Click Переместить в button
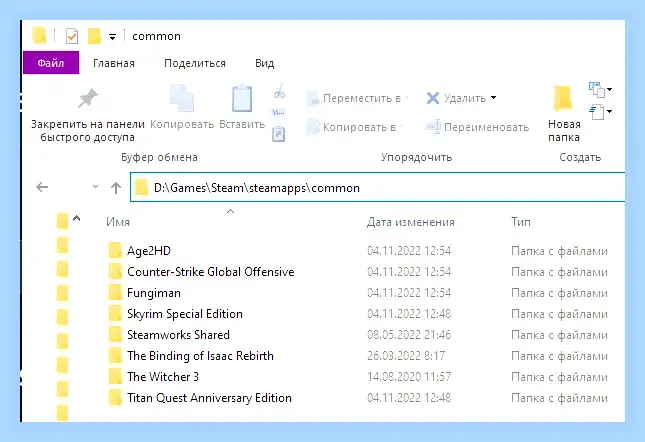This screenshot has width=645, height=442. tap(356, 98)
